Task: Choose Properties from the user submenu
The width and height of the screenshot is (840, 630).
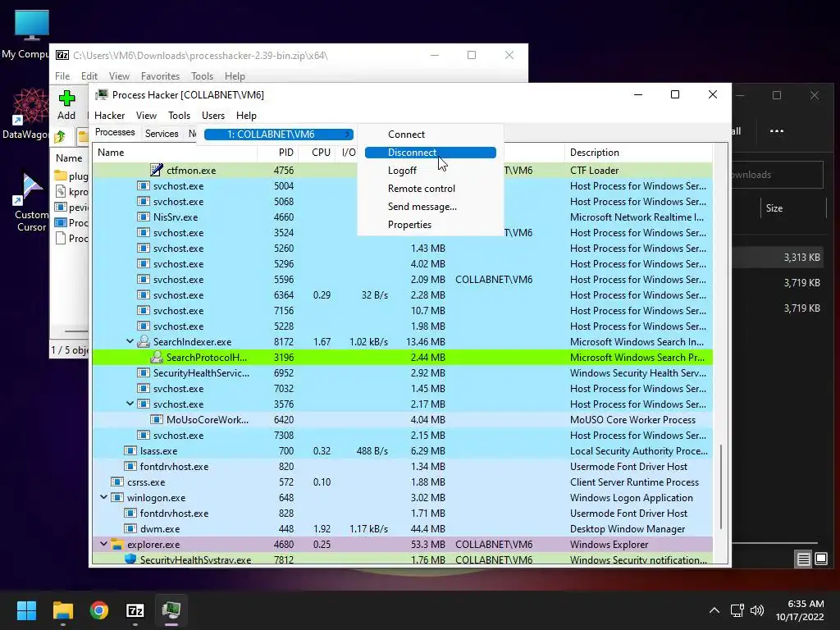Action: click(430, 225)
